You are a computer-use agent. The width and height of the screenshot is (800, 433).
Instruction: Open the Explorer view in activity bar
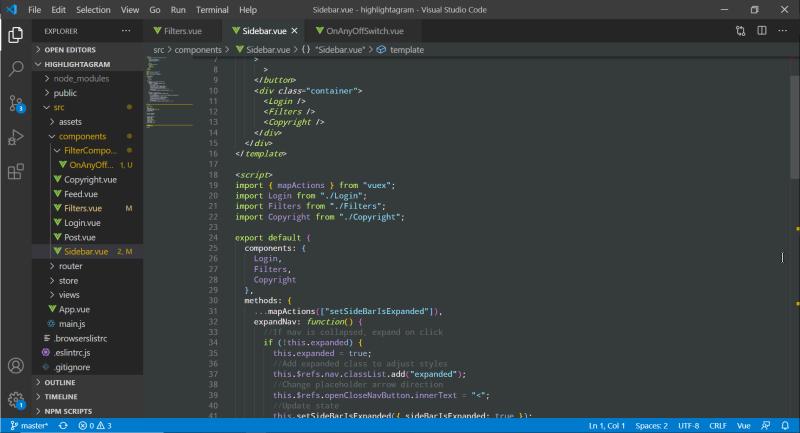coord(16,35)
